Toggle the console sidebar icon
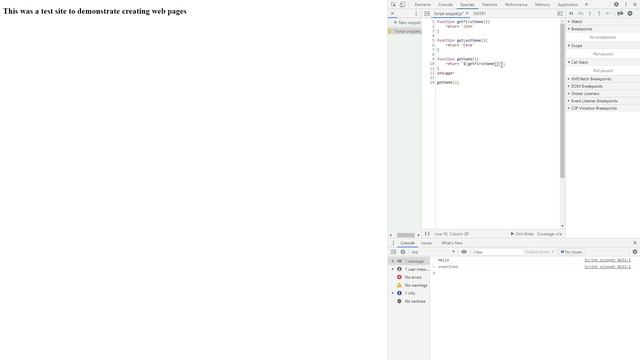The image size is (640, 360). point(393,252)
